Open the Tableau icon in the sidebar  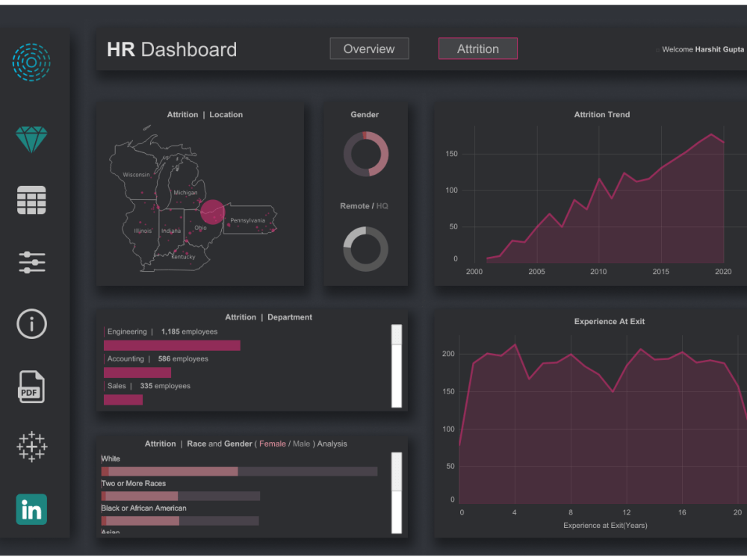pyautogui.click(x=31, y=447)
